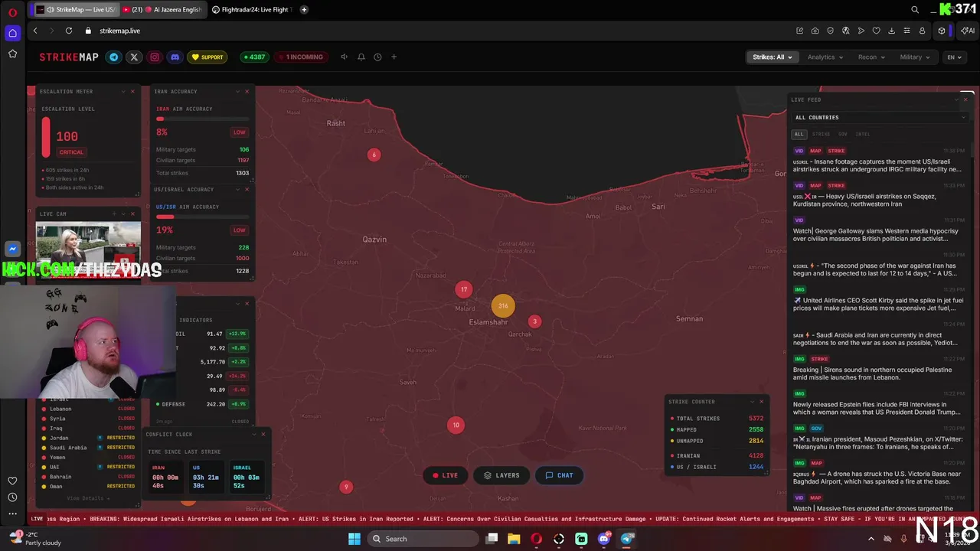Toggle the sound mute speaker icon
This screenshot has width=980, height=551.
tap(344, 57)
